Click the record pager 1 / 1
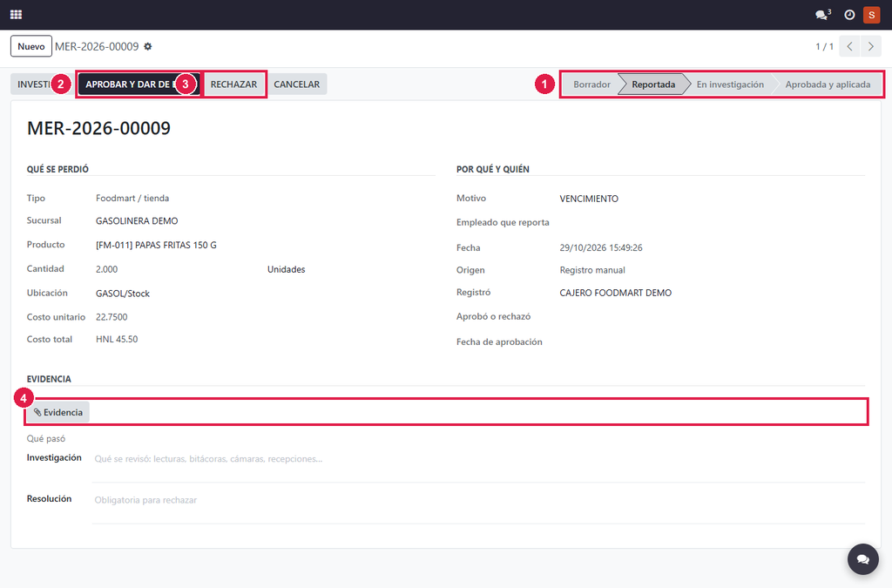The width and height of the screenshot is (892, 588). click(x=824, y=47)
